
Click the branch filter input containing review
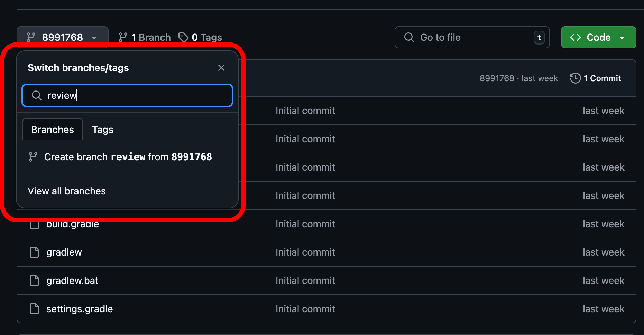[127, 95]
